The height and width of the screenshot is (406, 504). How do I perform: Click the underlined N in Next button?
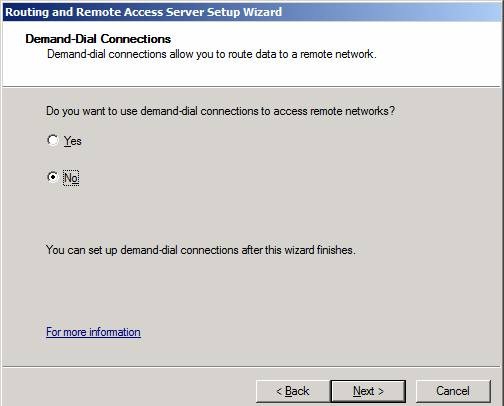coord(357,391)
